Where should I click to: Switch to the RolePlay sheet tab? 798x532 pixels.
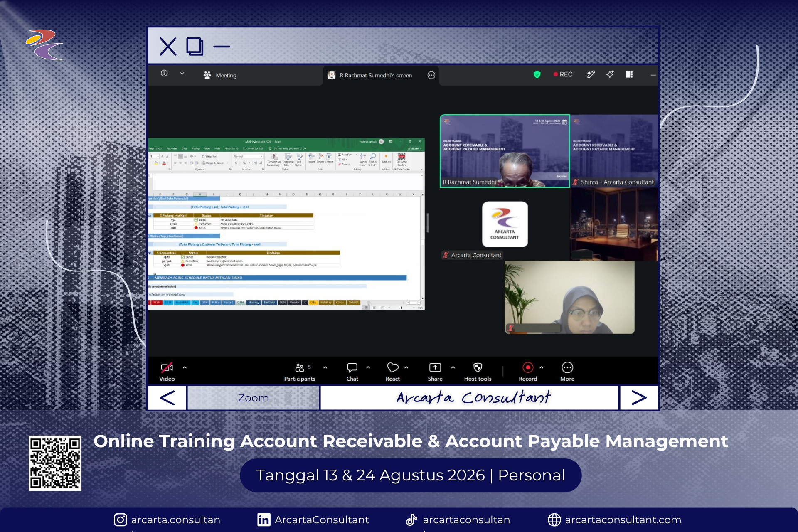[x=326, y=303]
